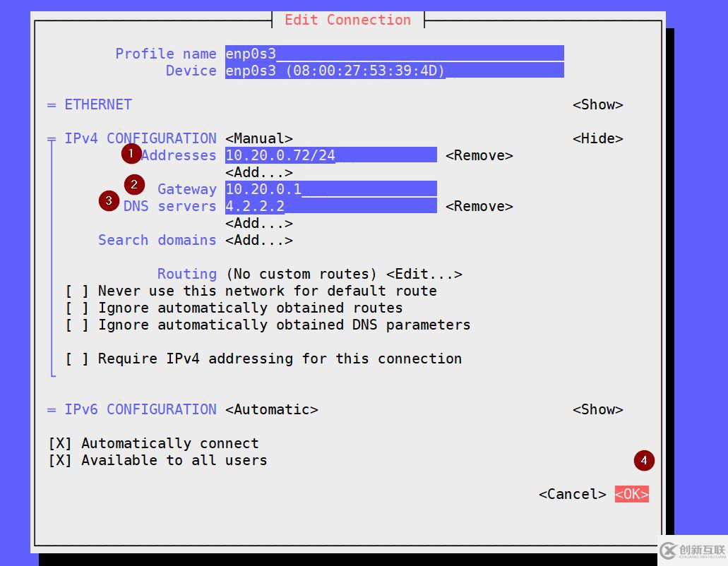728x566 pixels.
Task: Click the Search domains label
Action: click(x=157, y=240)
